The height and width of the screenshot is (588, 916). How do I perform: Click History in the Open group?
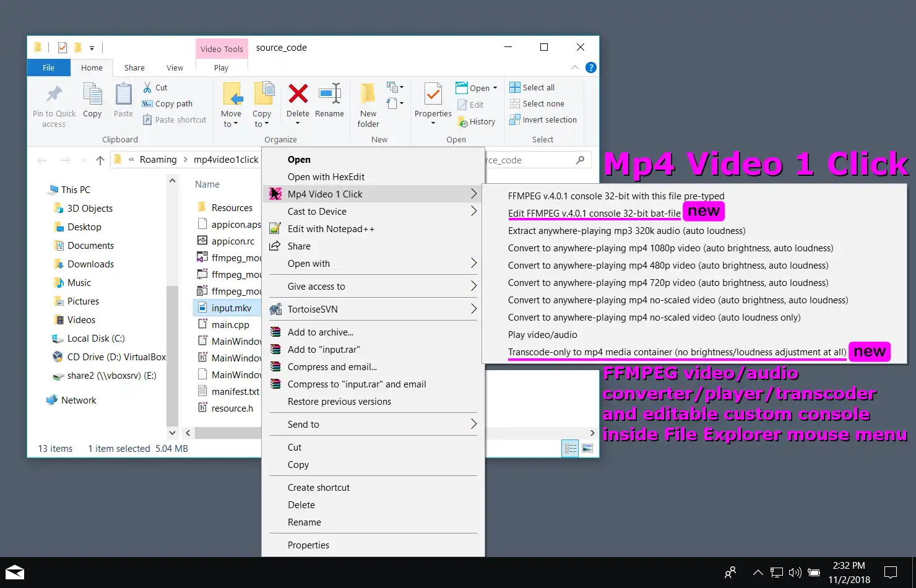tap(477, 122)
